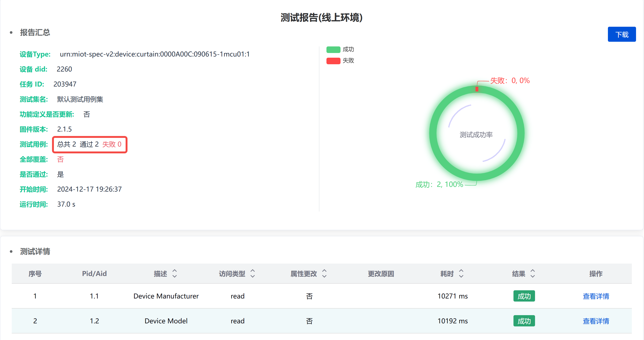
Task: Click the 测试报告(线上环境) page title
Action: pyautogui.click(x=322, y=18)
